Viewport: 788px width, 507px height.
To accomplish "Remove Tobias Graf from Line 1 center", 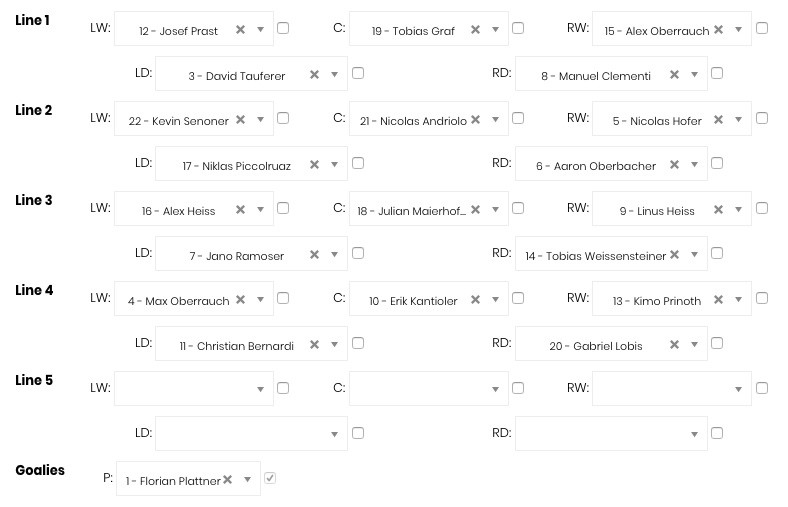I will [x=475, y=31].
